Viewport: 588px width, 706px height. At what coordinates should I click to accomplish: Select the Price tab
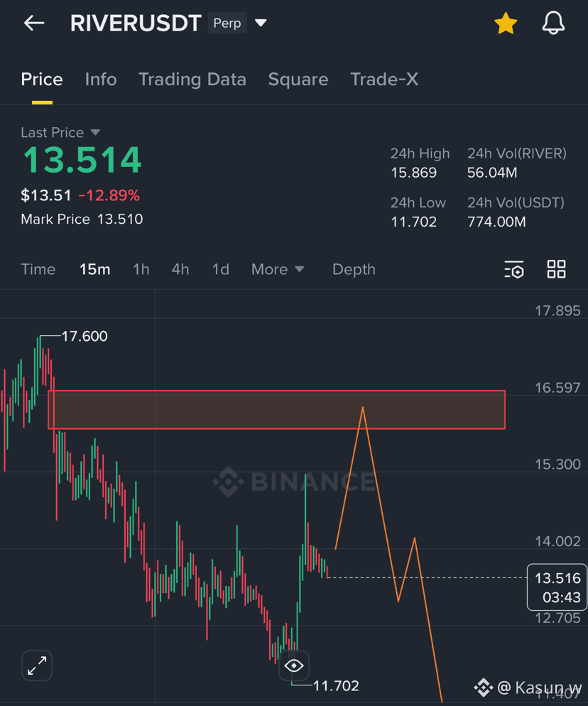tap(42, 80)
